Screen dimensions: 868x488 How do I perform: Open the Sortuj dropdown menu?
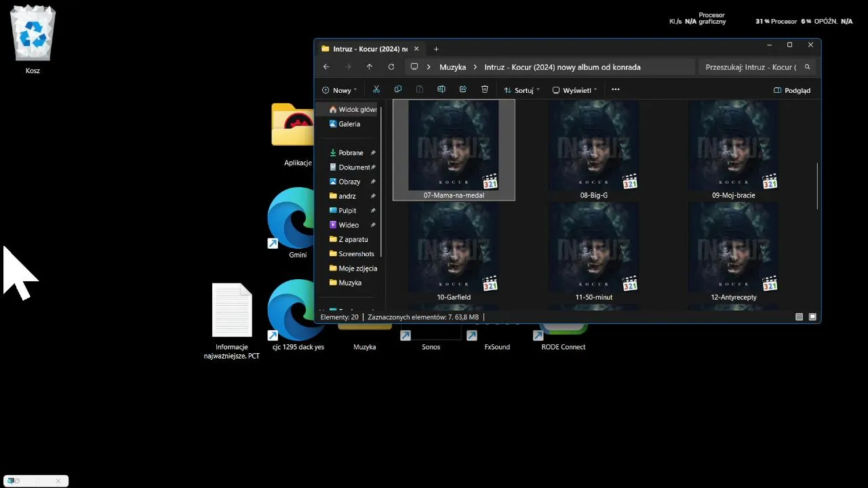click(x=521, y=90)
